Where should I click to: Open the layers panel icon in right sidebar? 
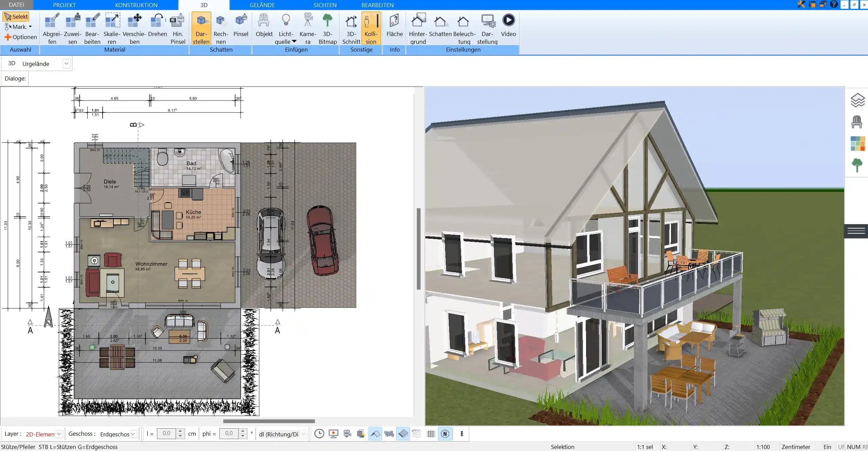(x=857, y=100)
